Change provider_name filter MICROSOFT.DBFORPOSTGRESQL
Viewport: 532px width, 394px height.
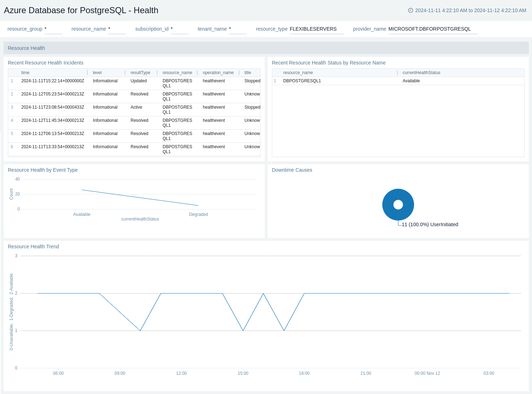pos(433,29)
